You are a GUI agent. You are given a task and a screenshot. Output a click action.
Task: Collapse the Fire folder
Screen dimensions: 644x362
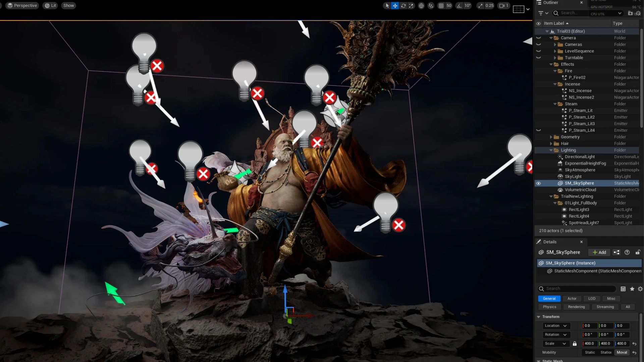point(555,71)
